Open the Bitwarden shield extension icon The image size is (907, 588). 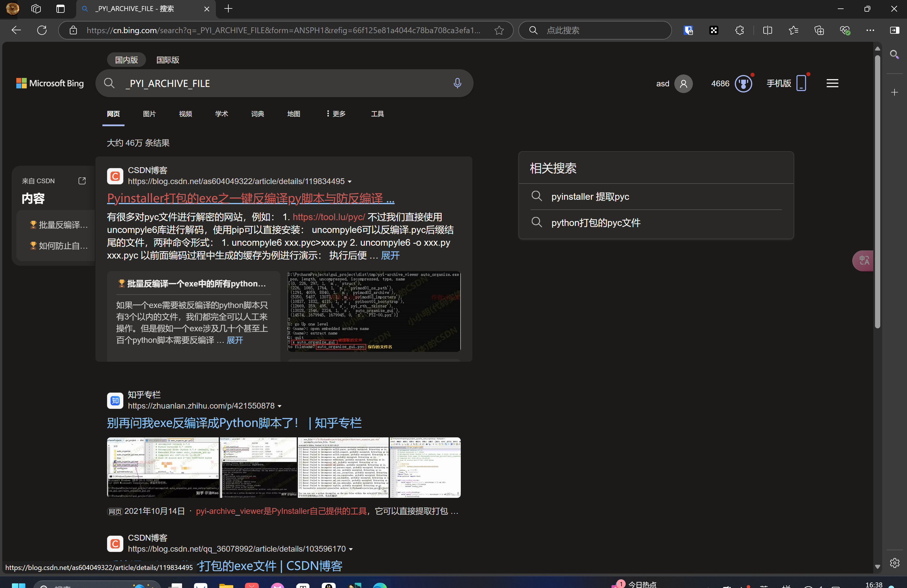point(688,31)
